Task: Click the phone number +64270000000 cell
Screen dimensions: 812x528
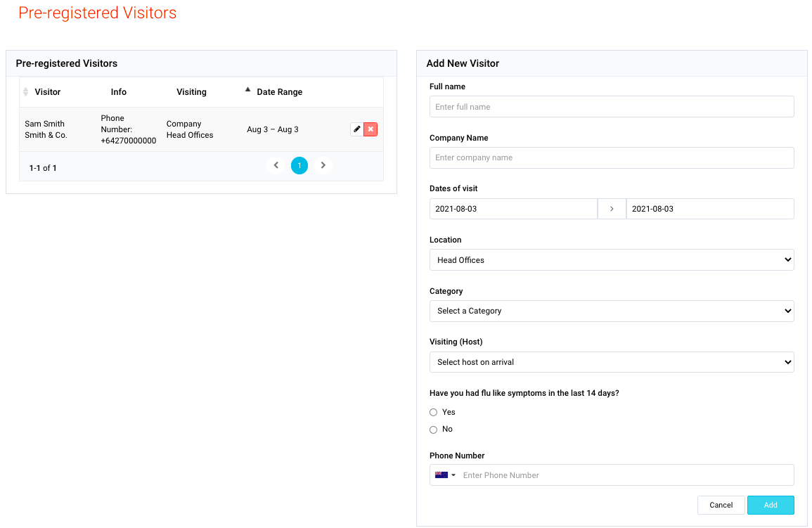Action: click(129, 129)
